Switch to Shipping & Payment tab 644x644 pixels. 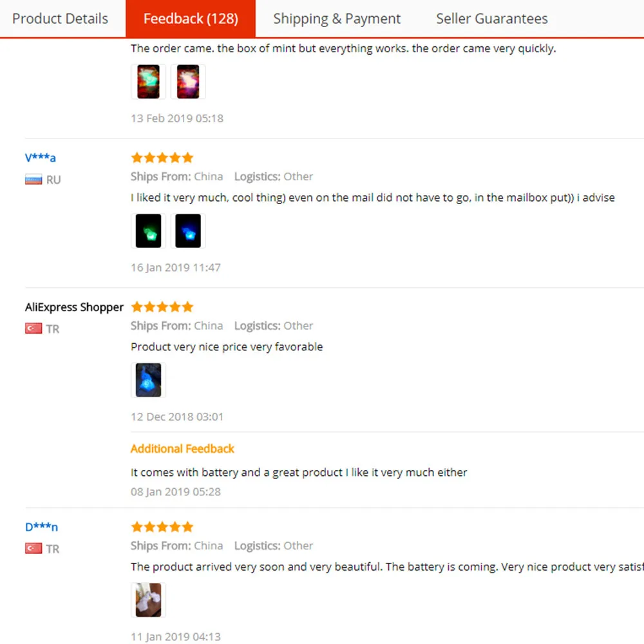tap(337, 19)
